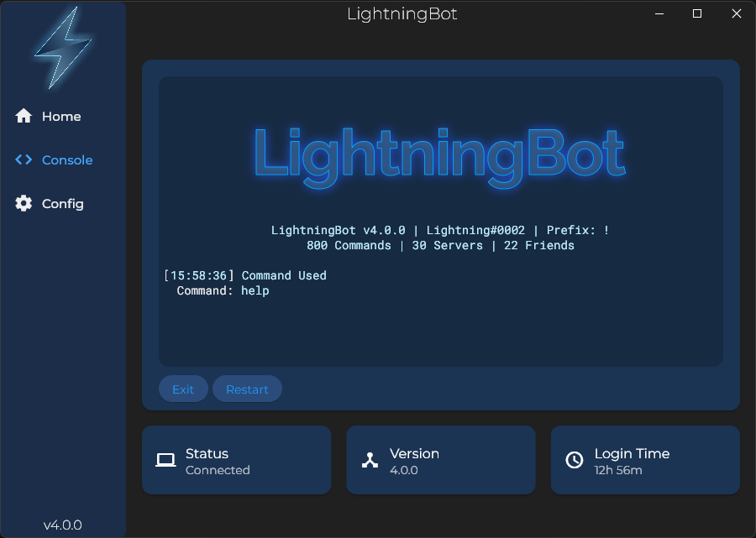Click the 'Status' card heading

point(207,454)
